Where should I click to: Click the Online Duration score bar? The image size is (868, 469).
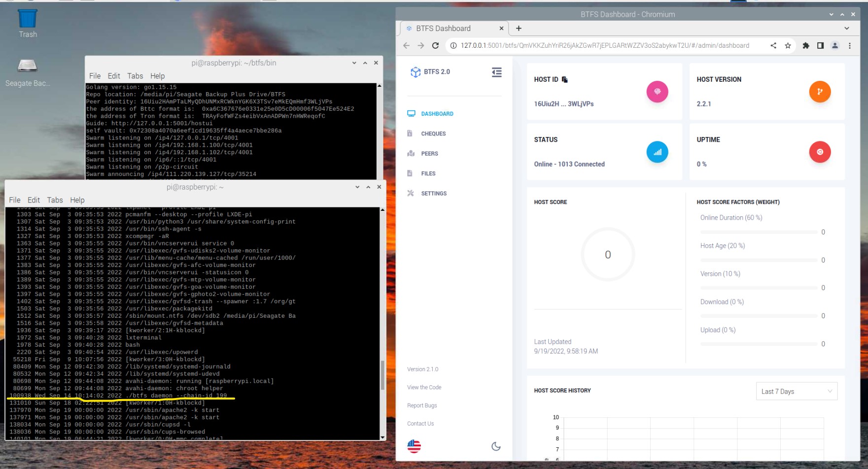759,232
